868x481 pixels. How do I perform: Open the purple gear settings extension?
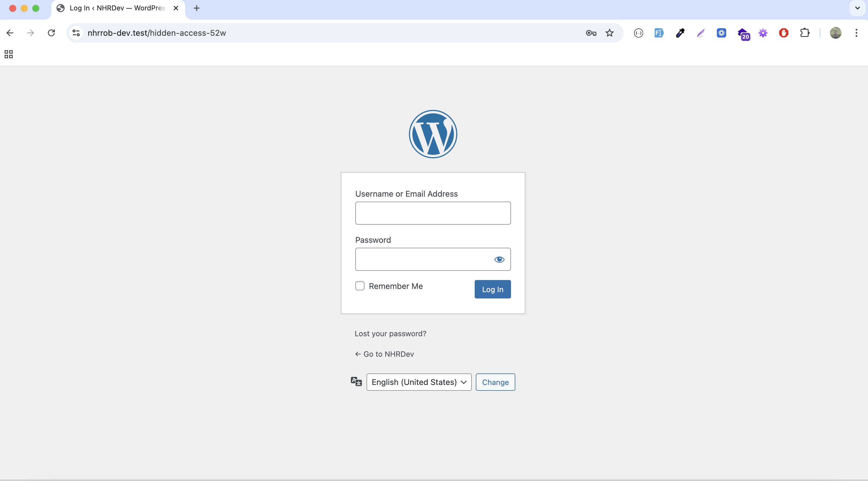tap(763, 33)
